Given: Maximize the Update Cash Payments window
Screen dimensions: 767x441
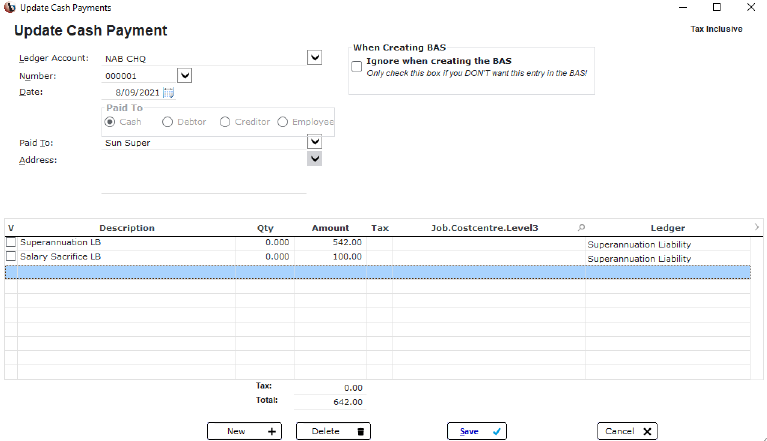Looking at the screenshot, I should click(717, 7).
